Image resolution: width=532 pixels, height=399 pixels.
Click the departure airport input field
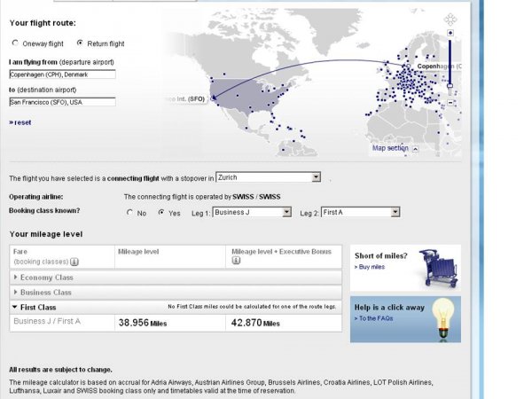pos(62,74)
